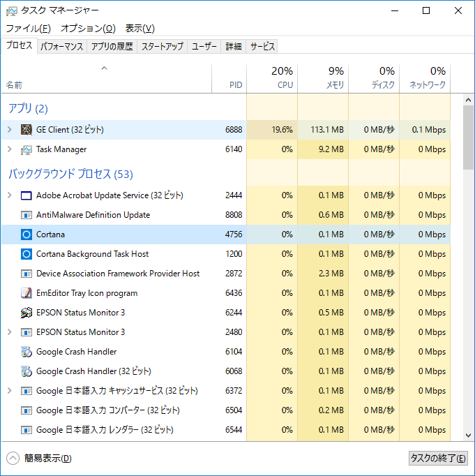Click PID 8808 of AntiMalware Definition Update
The image size is (475, 476).
234,215
